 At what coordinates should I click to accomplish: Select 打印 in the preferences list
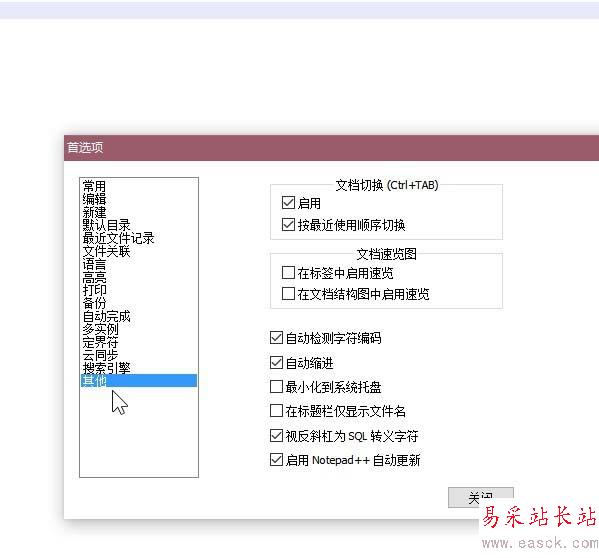(139, 290)
